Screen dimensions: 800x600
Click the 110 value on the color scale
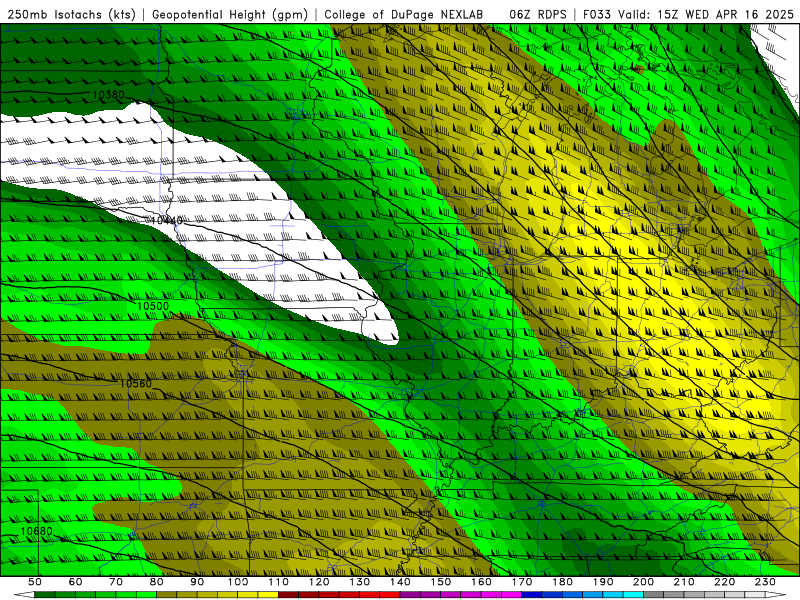point(278,582)
